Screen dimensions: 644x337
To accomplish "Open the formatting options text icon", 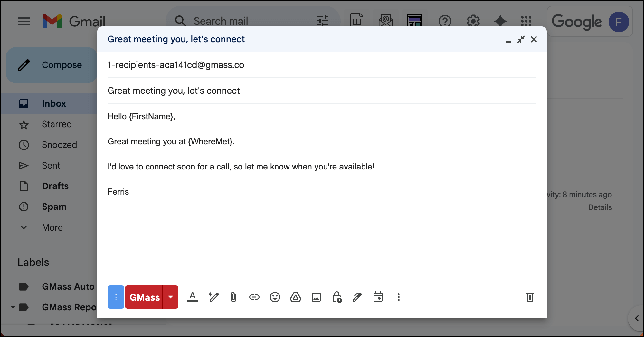I will coord(193,297).
